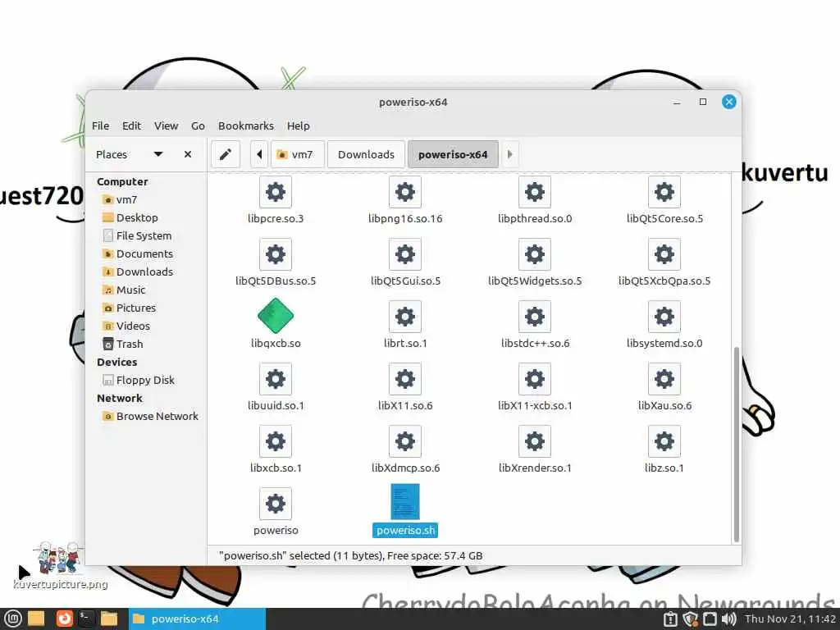Close the Places sidebar
The height and width of the screenshot is (630, 840).
188,154
